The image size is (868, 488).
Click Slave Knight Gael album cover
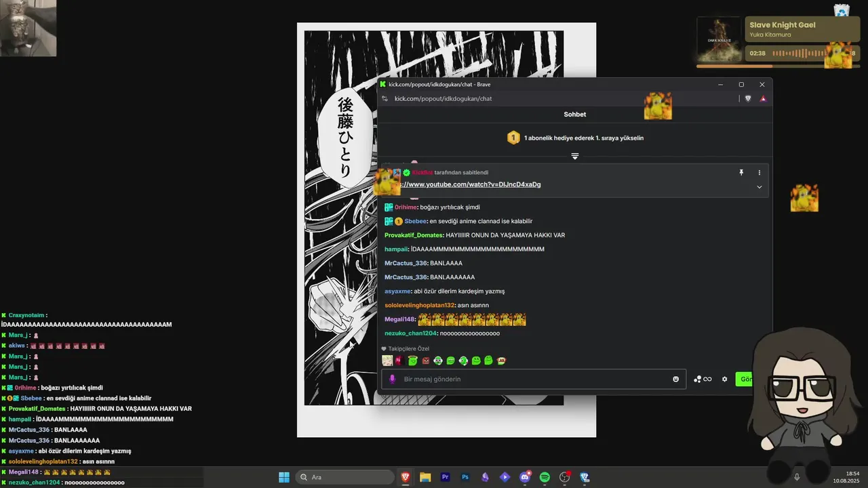click(x=719, y=39)
